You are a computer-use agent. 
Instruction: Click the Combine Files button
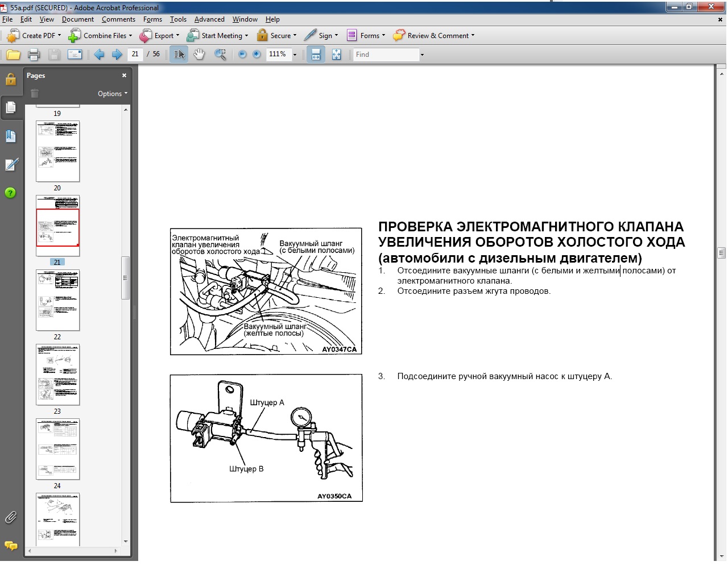click(x=100, y=36)
